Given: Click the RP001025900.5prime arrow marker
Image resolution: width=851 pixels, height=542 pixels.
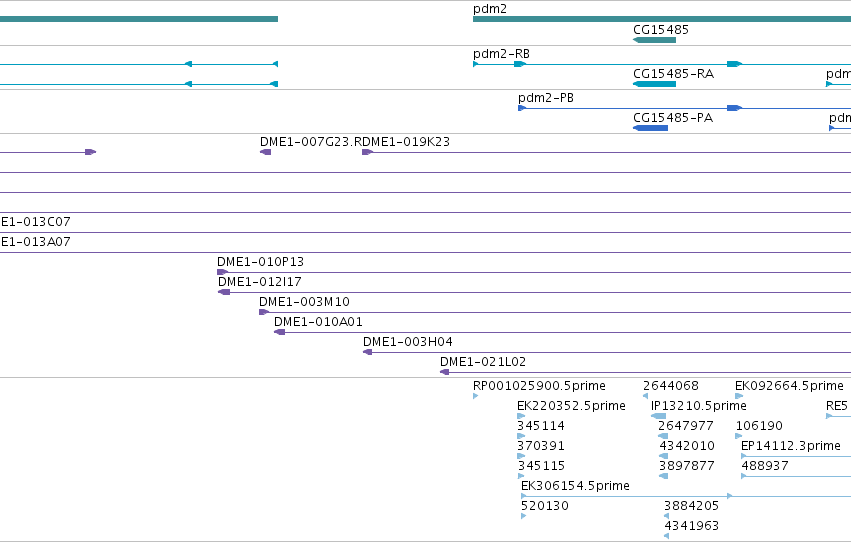Looking at the screenshot, I should [x=475, y=396].
